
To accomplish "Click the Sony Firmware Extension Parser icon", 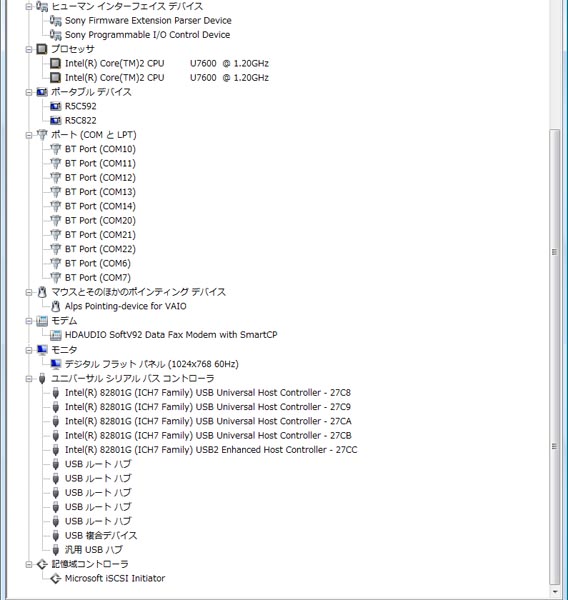I will tap(55, 20).
